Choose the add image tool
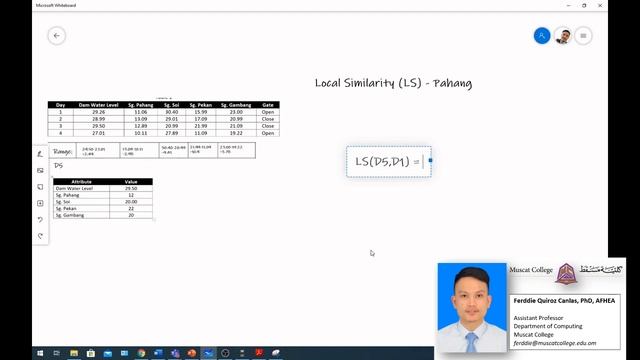Image resolution: width=640 pixels, height=360 pixels. click(x=40, y=170)
